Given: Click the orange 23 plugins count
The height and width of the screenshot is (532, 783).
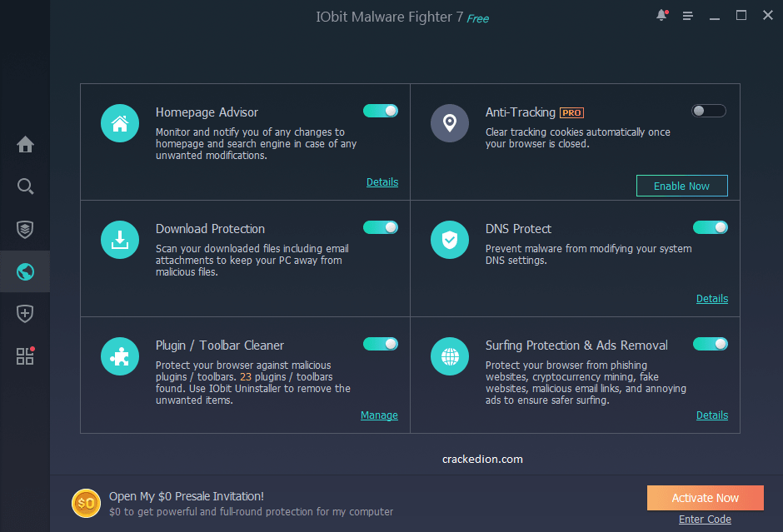Looking at the screenshot, I should point(246,377).
